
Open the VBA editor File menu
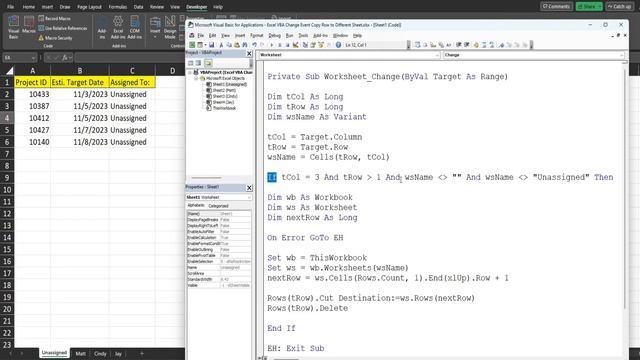[200, 36]
